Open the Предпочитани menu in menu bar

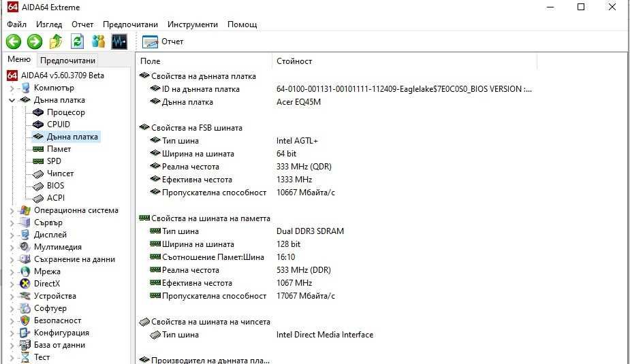(x=130, y=24)
